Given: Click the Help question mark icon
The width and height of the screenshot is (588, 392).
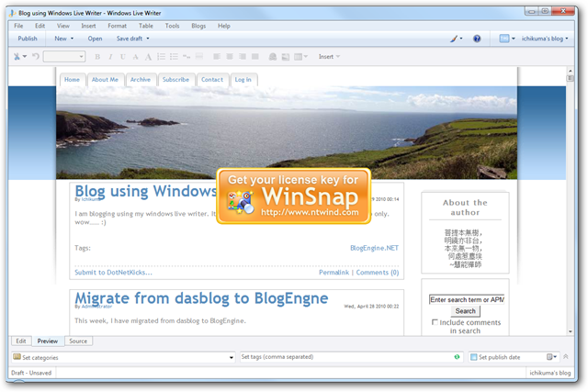Looking at the screenshot, I should point(477,39).
